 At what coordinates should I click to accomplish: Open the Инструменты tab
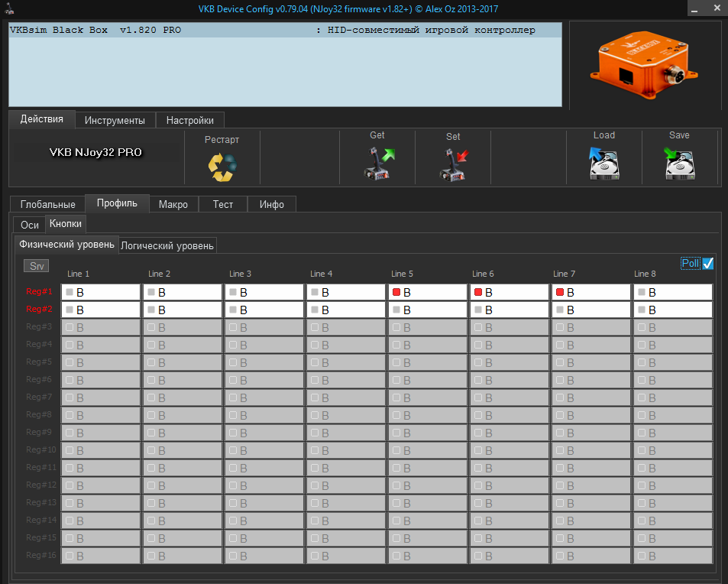click(x=115, y=120)
